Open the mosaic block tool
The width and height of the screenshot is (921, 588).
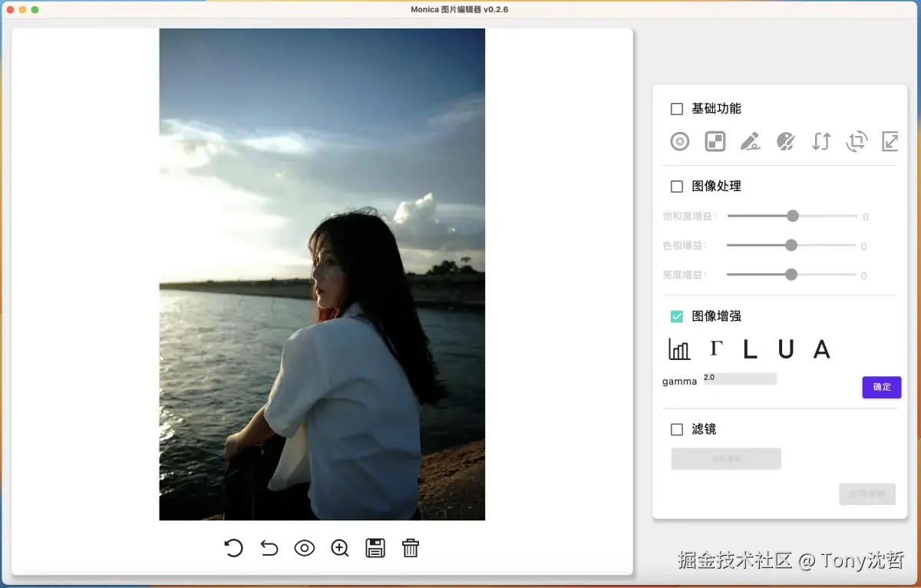715,141
